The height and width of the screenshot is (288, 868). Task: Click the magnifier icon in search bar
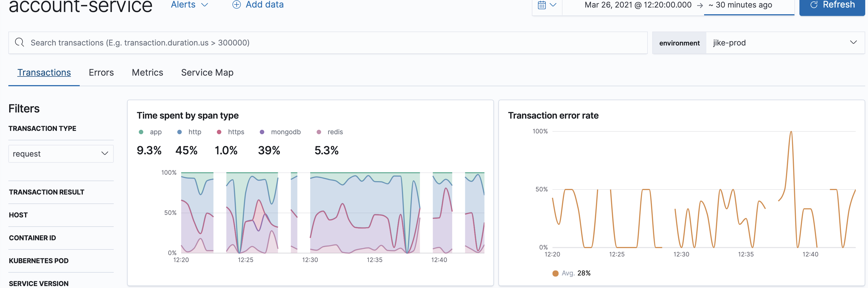[x=20, y=42]
